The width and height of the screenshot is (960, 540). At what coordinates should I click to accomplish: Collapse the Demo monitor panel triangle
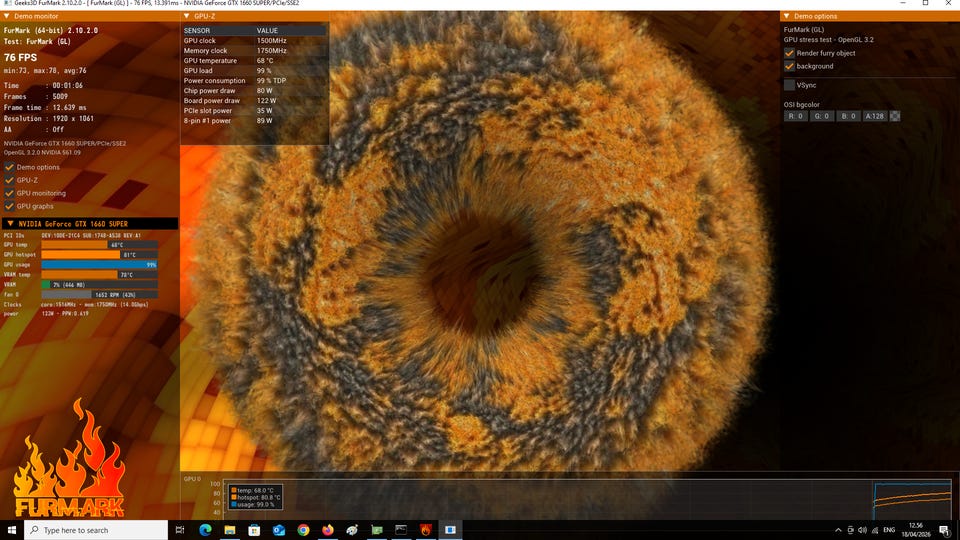(7, 16)
